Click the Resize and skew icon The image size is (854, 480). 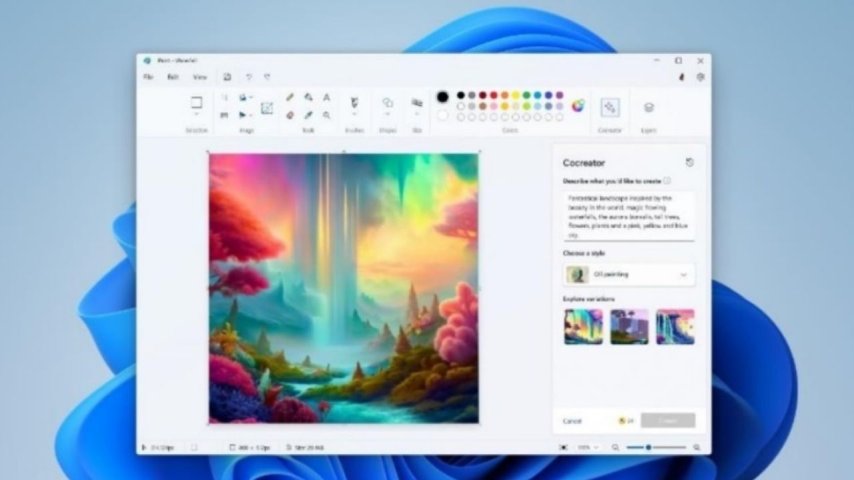pos(224,115)
